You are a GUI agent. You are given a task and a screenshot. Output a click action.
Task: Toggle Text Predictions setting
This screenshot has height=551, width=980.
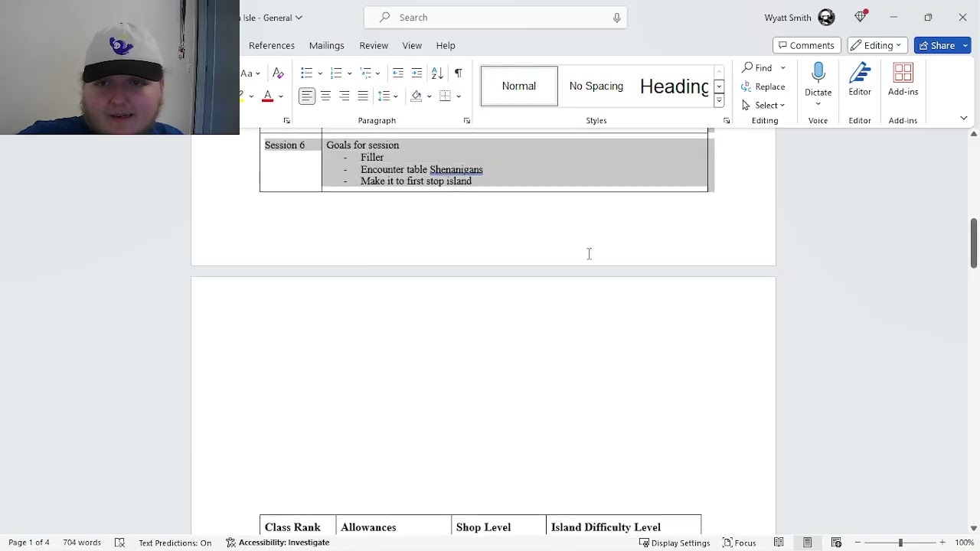[x=175, y=543]
